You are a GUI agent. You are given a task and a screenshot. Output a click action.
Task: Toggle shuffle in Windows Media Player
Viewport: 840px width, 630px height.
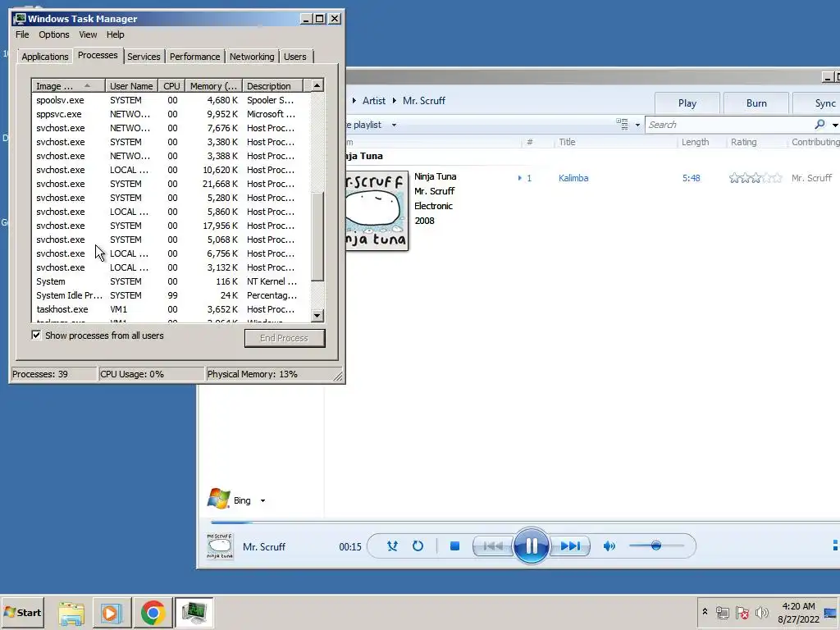(x=392, y=546)
